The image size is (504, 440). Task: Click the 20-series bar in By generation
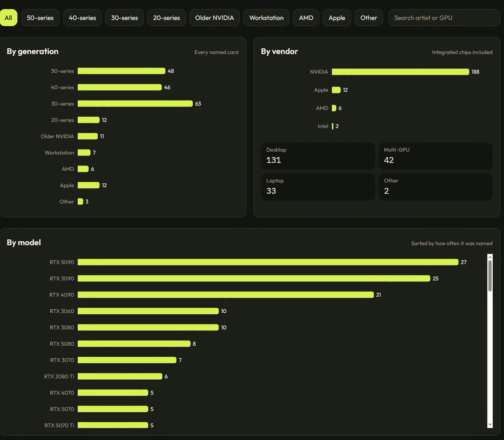(88, 120)
